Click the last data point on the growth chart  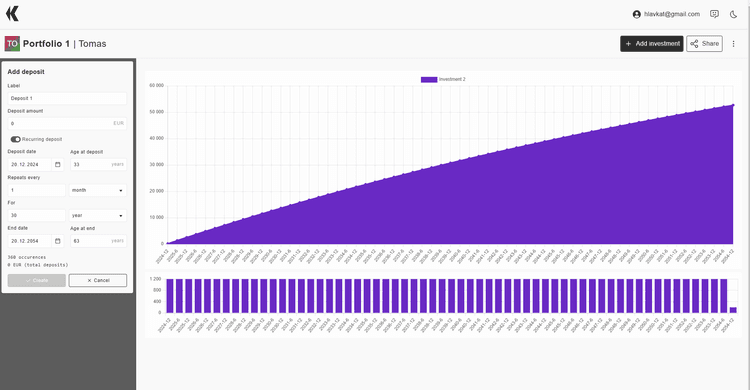pos(733,105)
